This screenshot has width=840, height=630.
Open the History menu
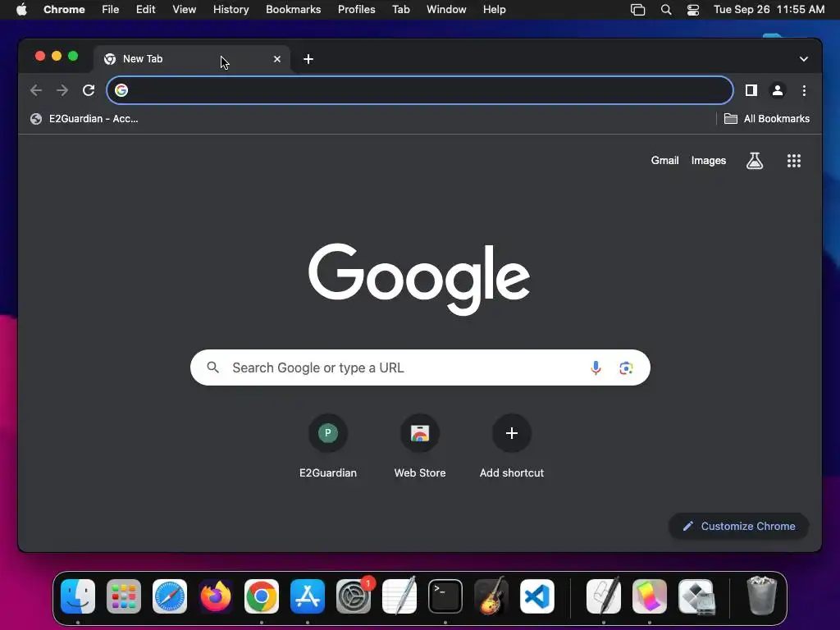[x=231, y=10]
